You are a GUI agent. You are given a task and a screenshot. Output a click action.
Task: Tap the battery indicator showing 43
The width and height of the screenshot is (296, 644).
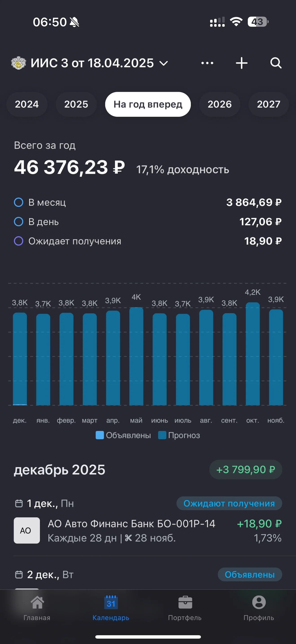pyautogui.click(x=258, y=22)
